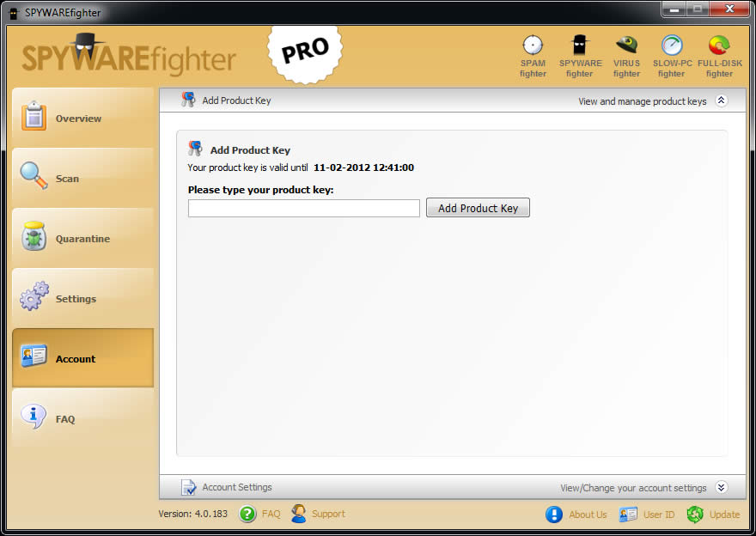
Task: Minimize the SPYWAREfighter window
Action: pyautogui.click(x=674, y=9)
